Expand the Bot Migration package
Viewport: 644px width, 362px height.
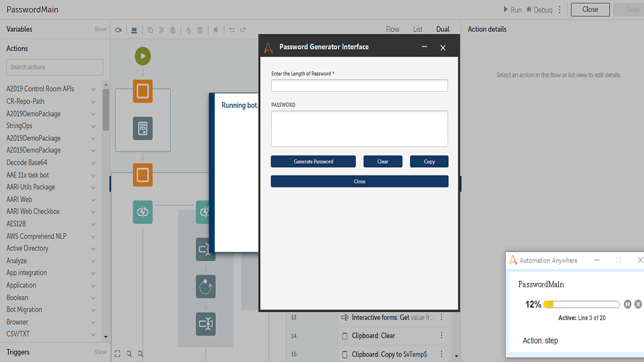click(93, 310)
